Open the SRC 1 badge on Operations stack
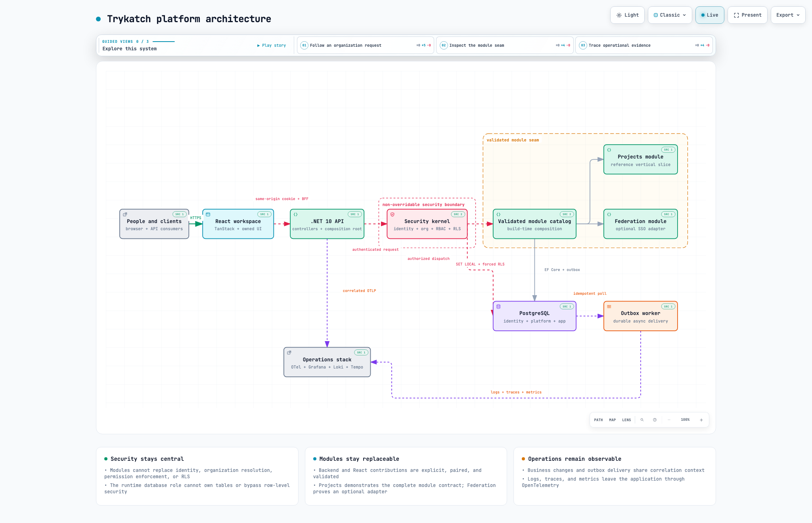The image size is (812, 523). coord(361,352)
